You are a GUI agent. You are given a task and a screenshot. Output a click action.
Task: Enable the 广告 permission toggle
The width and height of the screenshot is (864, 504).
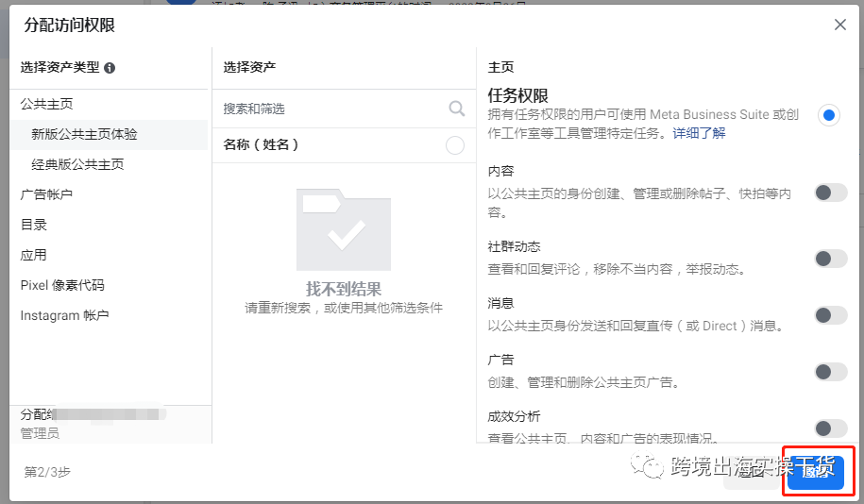click(831, 372)
